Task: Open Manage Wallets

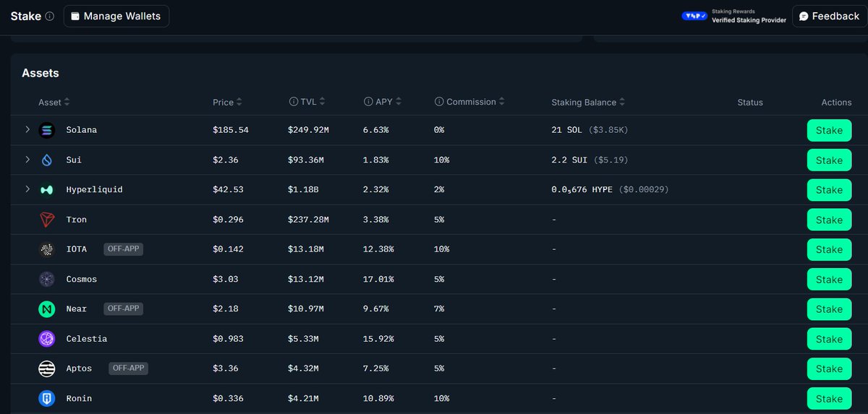Action: tap(116, 16)
